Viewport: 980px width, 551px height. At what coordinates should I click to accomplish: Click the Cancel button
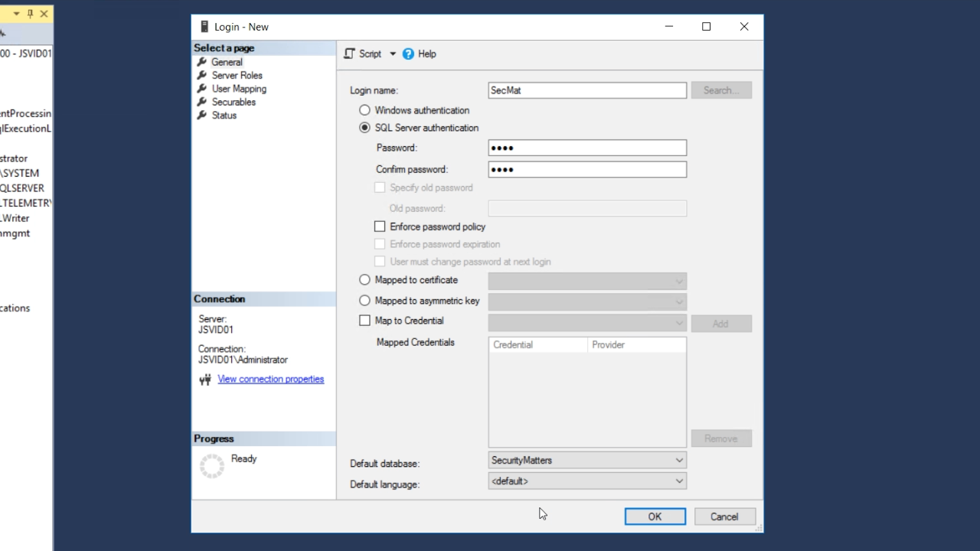tap(724, 517)
